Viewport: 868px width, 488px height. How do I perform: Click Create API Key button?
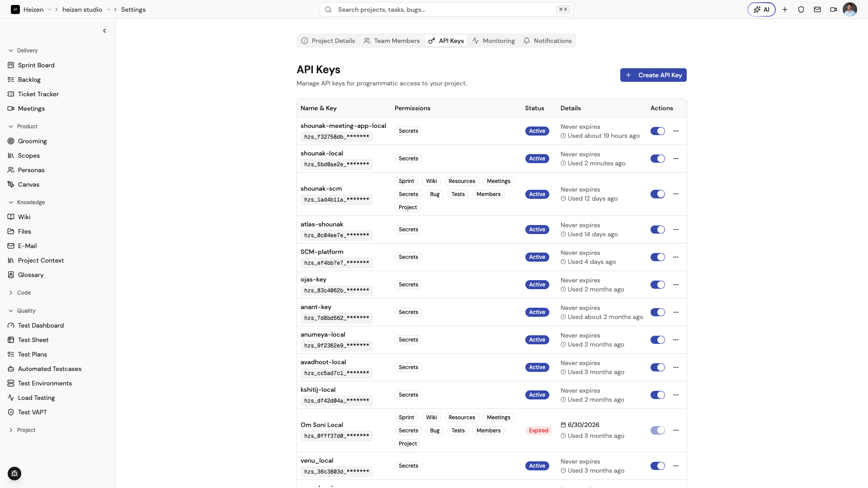[x=653, y=75]
